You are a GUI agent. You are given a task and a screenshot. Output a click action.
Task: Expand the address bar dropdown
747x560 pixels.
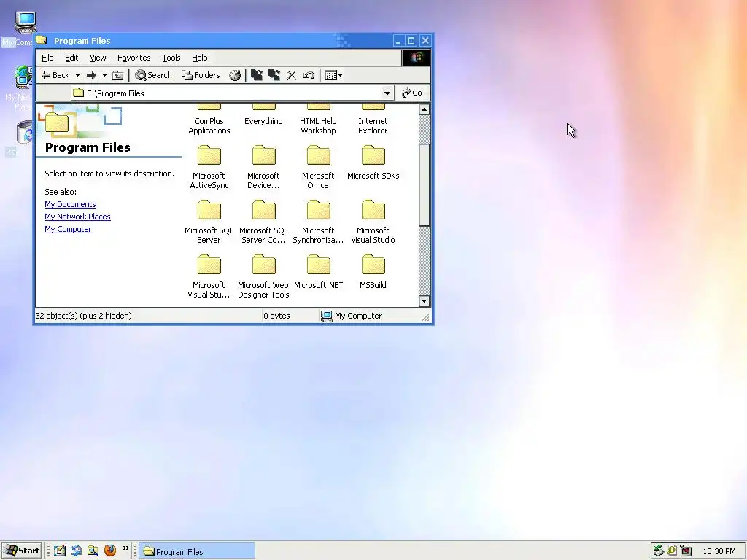click(387, 93)
